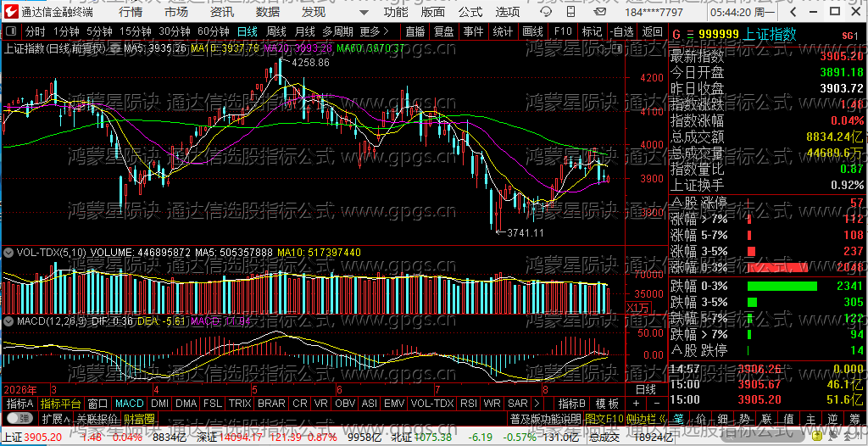Expand more indicator tabs arrow after SAR
The width and height of the screenshot is (868, 446).
coord(536,404)
